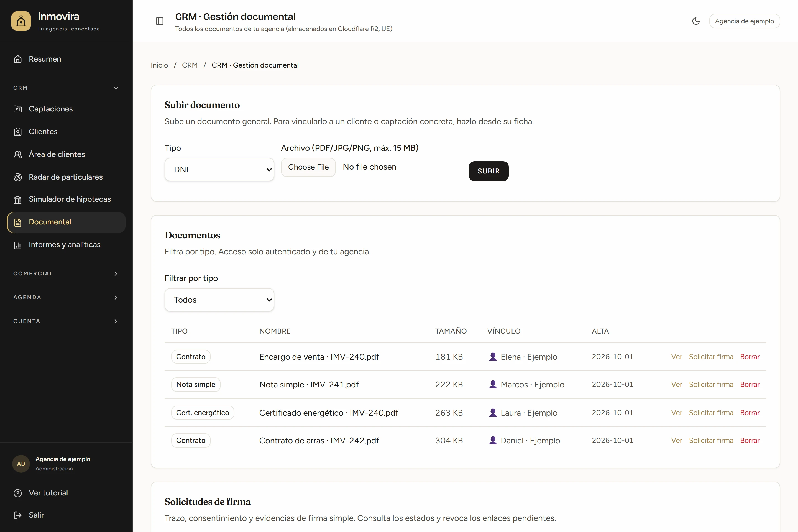The image size is (798, 532).
Task: Click the AD avatar circle
Action: tap(21, 464)
